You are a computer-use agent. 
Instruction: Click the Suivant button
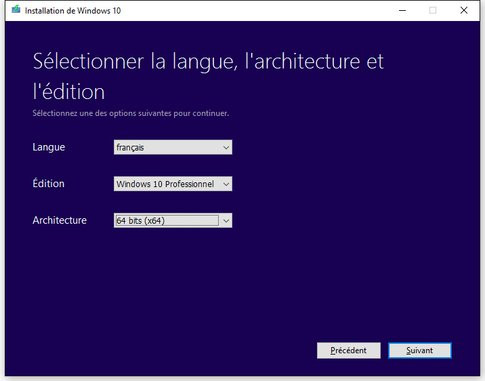(x=420, y=351)
